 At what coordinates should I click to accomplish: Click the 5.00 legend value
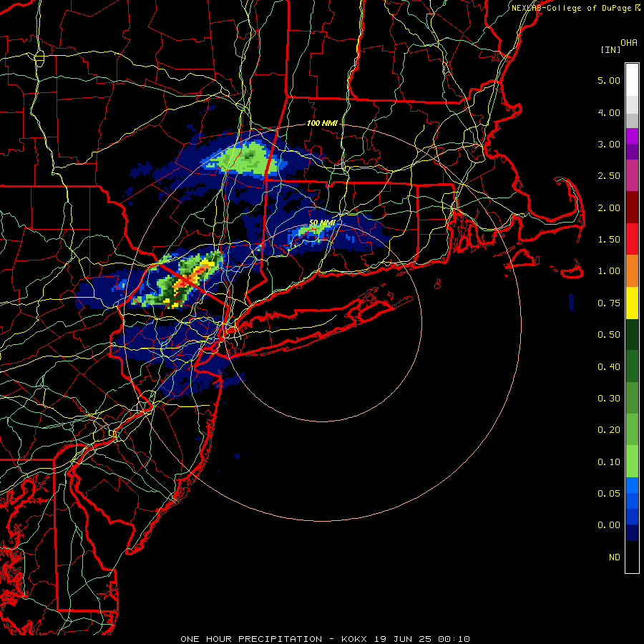[609, 80]
